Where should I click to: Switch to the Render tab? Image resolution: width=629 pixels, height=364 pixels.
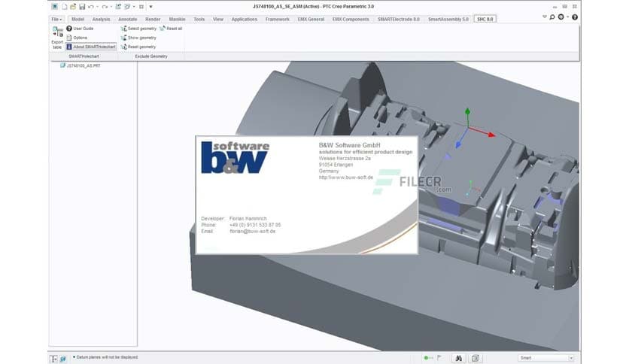[x=153, y=20]
